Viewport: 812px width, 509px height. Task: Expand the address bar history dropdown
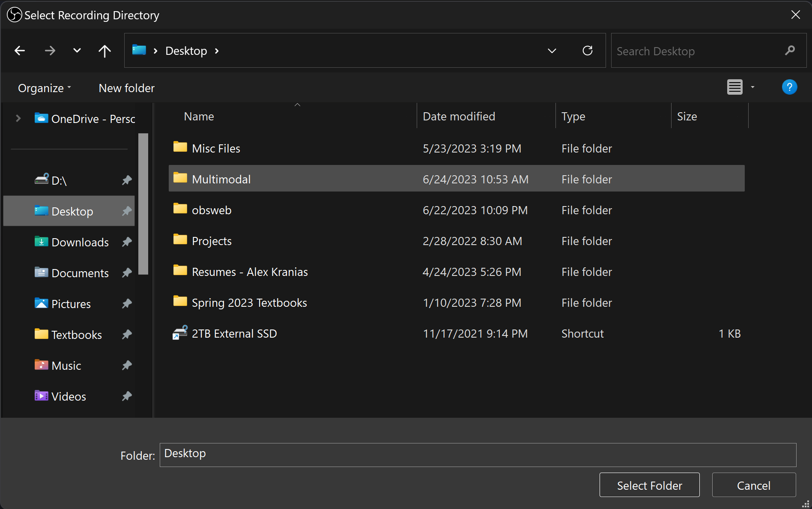coord(552,51)
